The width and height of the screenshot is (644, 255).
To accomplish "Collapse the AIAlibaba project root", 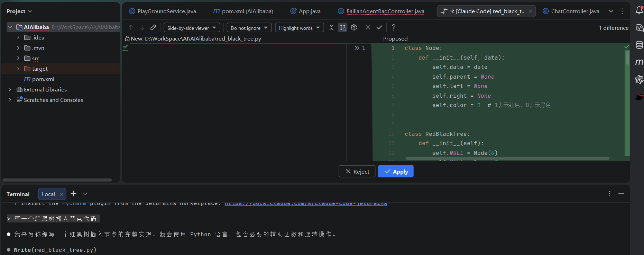I will (x=10, y=27).
